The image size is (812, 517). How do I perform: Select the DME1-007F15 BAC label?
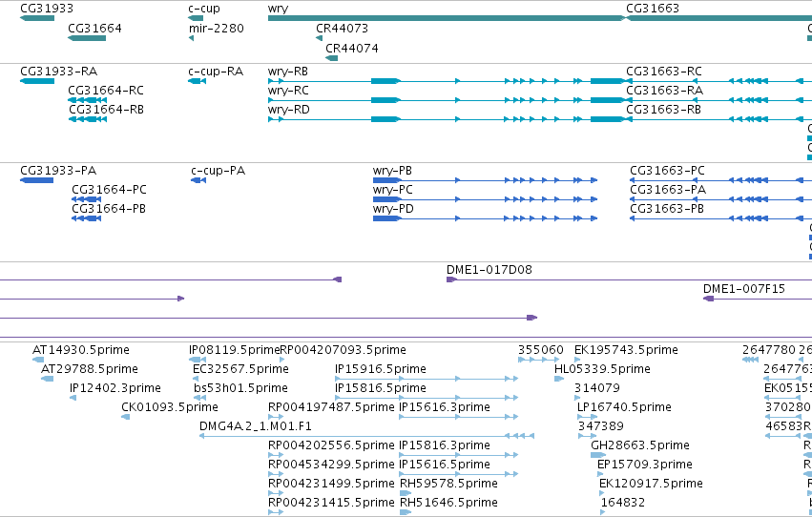point(744,289)
